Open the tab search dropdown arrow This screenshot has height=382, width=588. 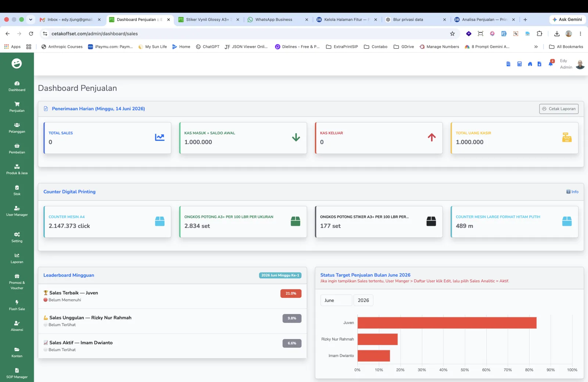(31, 19)
